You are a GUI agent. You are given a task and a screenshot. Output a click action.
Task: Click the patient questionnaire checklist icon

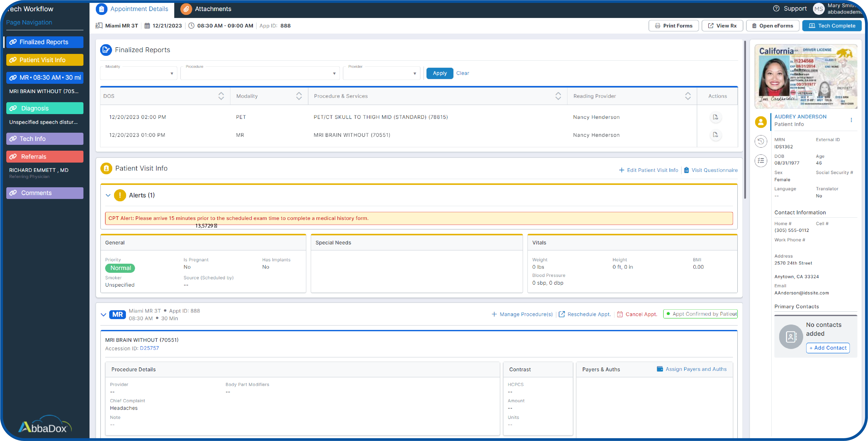coord(761,161)
